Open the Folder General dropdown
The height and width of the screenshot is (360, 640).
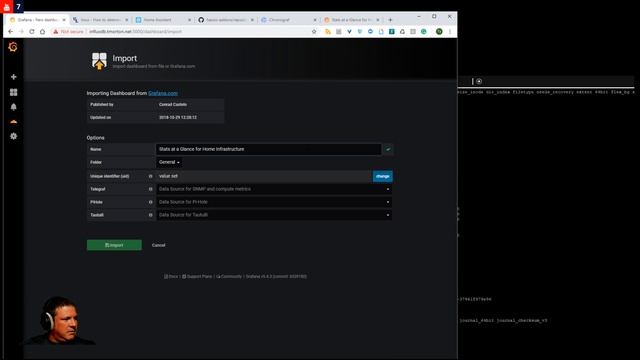point(169,162)
